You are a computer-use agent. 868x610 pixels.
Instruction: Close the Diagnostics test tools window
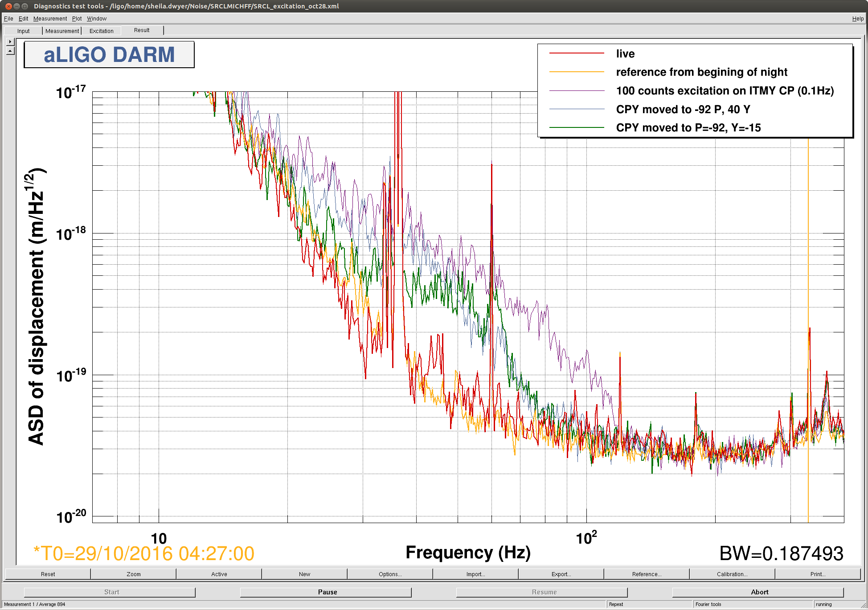(8, 6)
